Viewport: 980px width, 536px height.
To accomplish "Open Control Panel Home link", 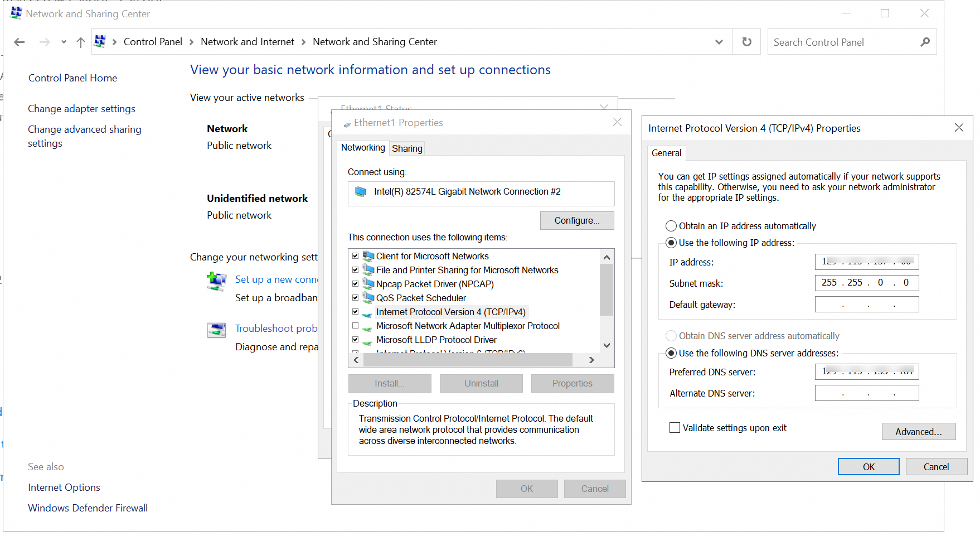I will tap(72, 78).
